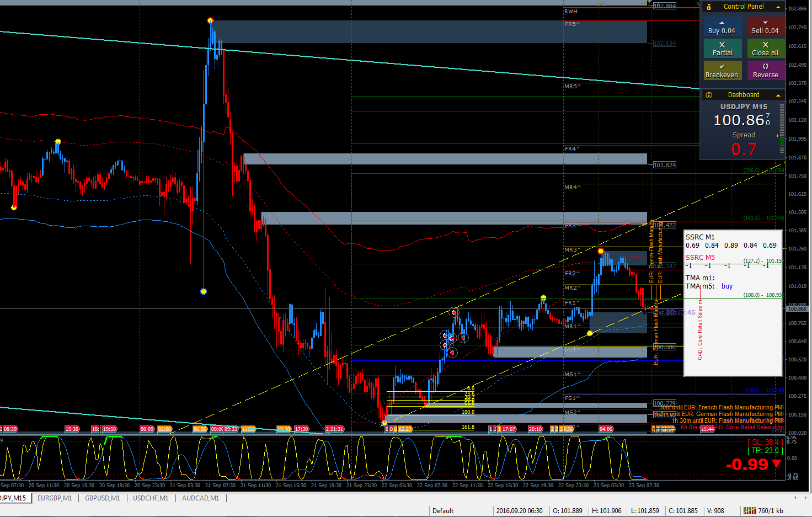The height and width of the screenshot is (517, 812).
Task: Click the vertical green meter in Dashboard
Action: [x=782, y=129]
